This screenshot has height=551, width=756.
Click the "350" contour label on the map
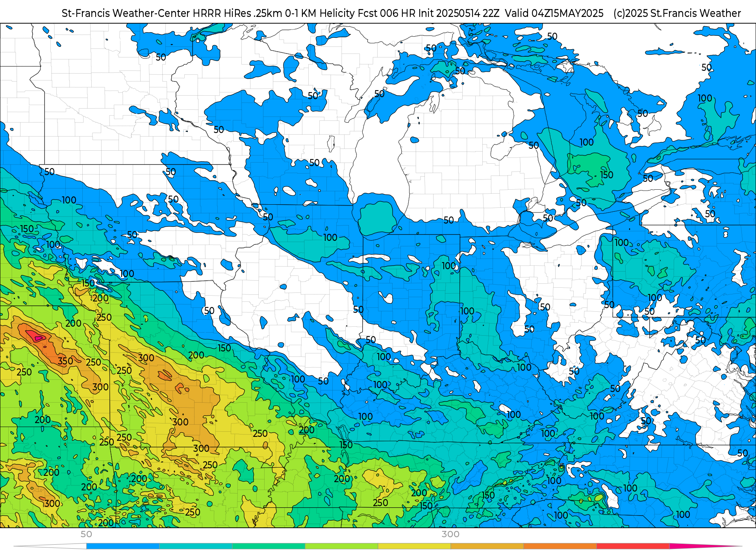[x=65, y=361]
